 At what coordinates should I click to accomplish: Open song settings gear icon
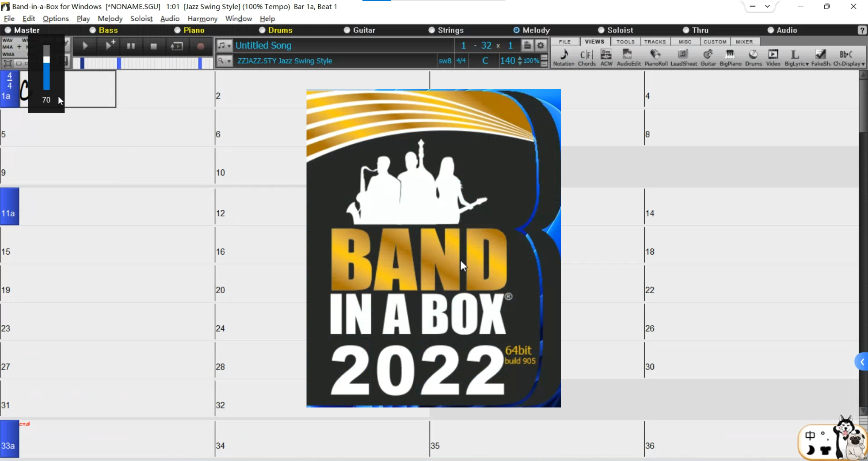[x=540, y=45]
